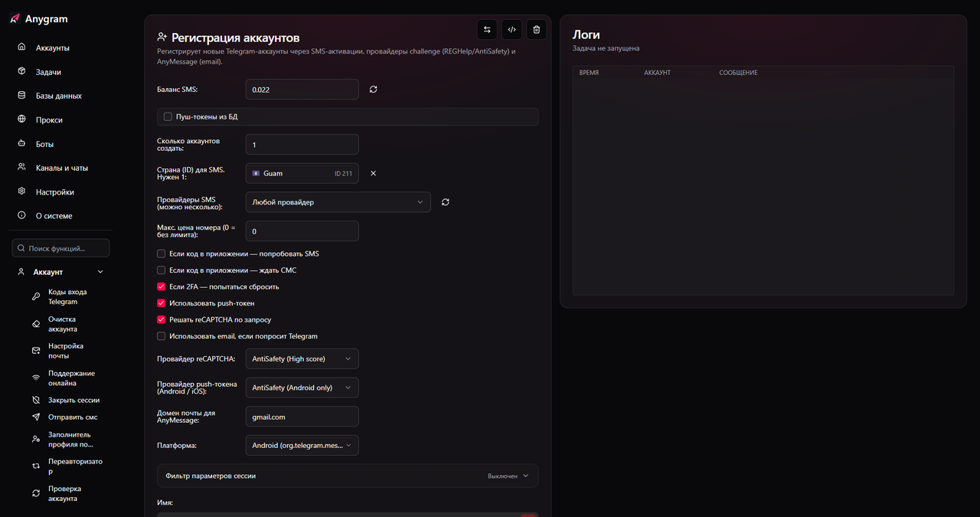Collapse the Аккаунт function group
This screenshot has height=517, width=980.
tap(61, 272)
